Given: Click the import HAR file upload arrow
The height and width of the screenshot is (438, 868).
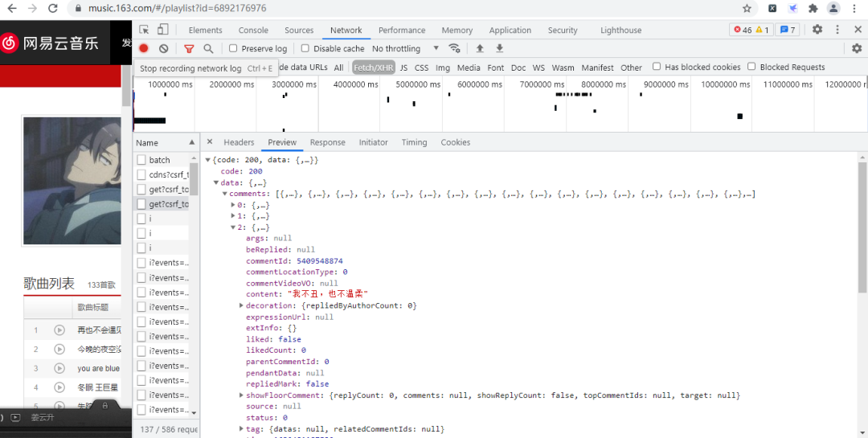Looking at the screenshot, I should tap(480, 48).
